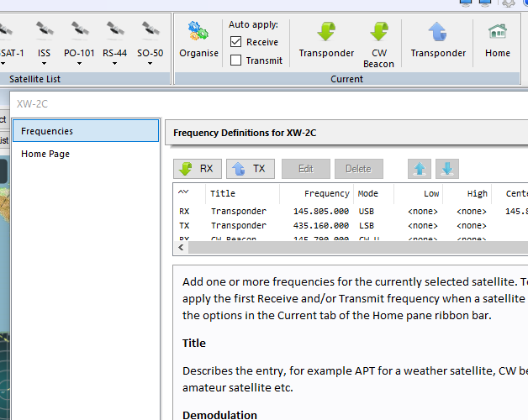Select Home Page in the left pane

(x=86, y=154)
